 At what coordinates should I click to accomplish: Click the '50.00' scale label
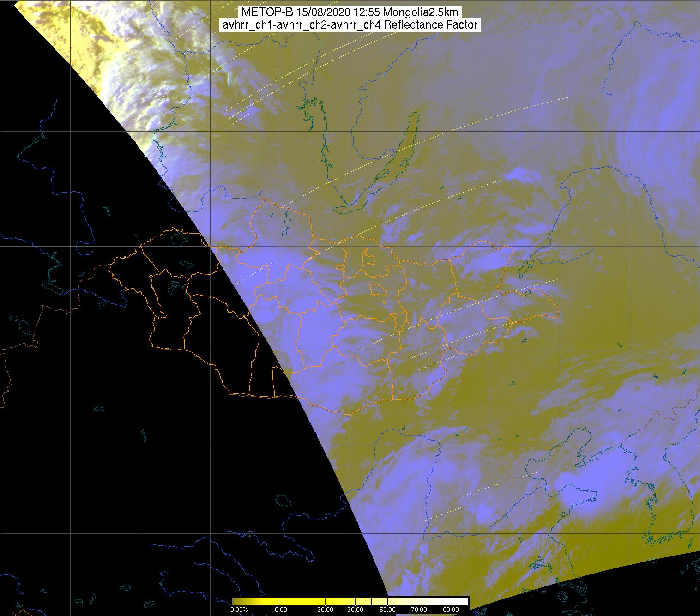387,610
